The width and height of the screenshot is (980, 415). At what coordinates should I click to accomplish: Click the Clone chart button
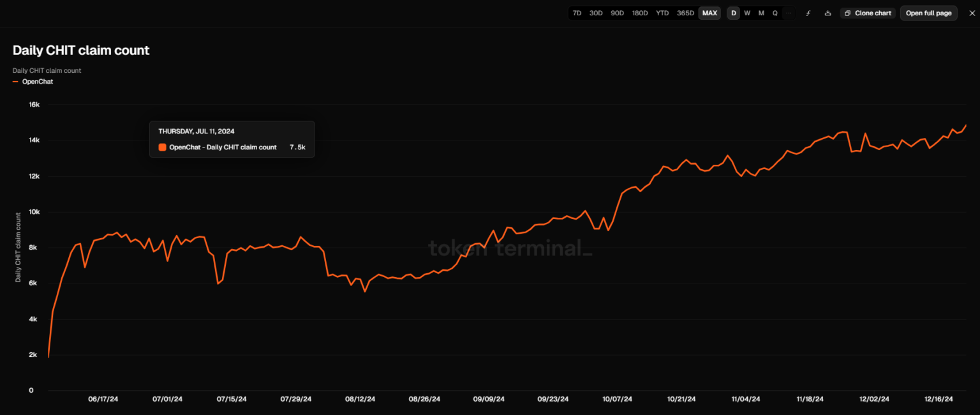click(868, 13)
